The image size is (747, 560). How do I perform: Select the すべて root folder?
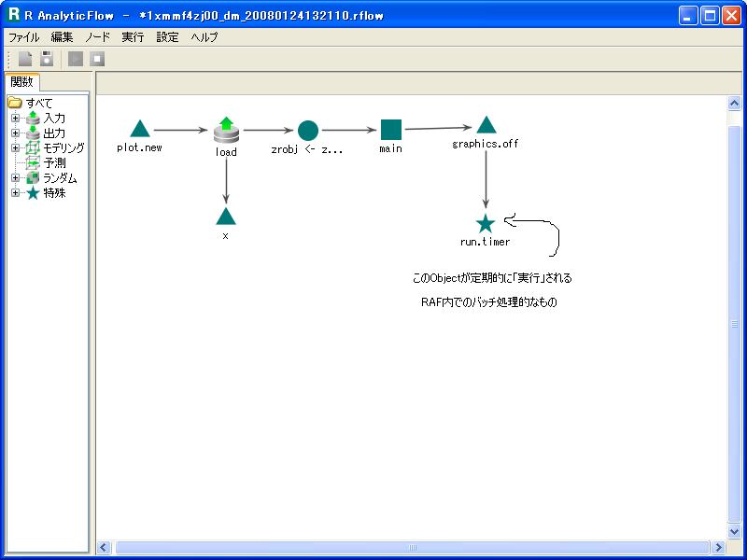(x=39, y=104)
